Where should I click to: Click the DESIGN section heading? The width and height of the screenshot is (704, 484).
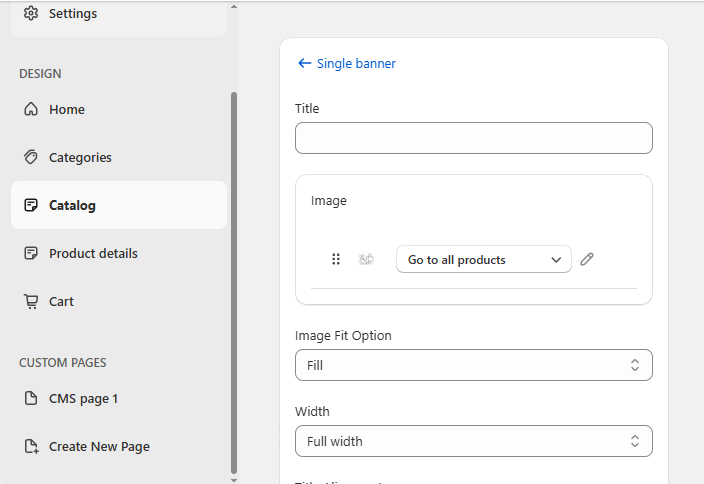40,74
